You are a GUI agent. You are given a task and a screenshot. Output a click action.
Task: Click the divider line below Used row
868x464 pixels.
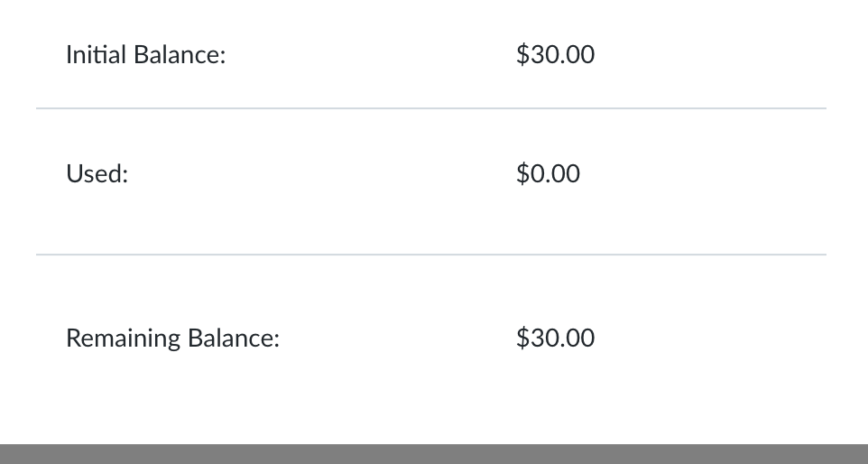coord(431,255)
